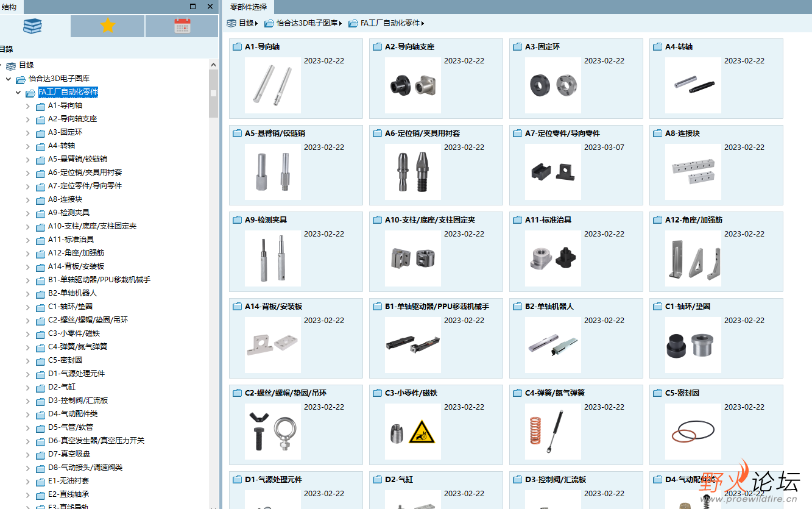Select E1-无油衬套 in the tree
This screenshot has height=509, width=812.
pos(69,481)
